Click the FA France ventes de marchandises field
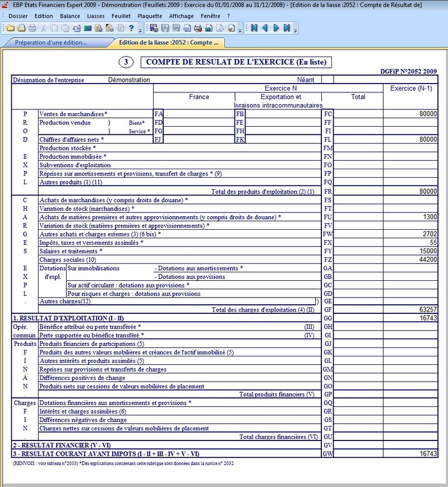 click(199, 114)
